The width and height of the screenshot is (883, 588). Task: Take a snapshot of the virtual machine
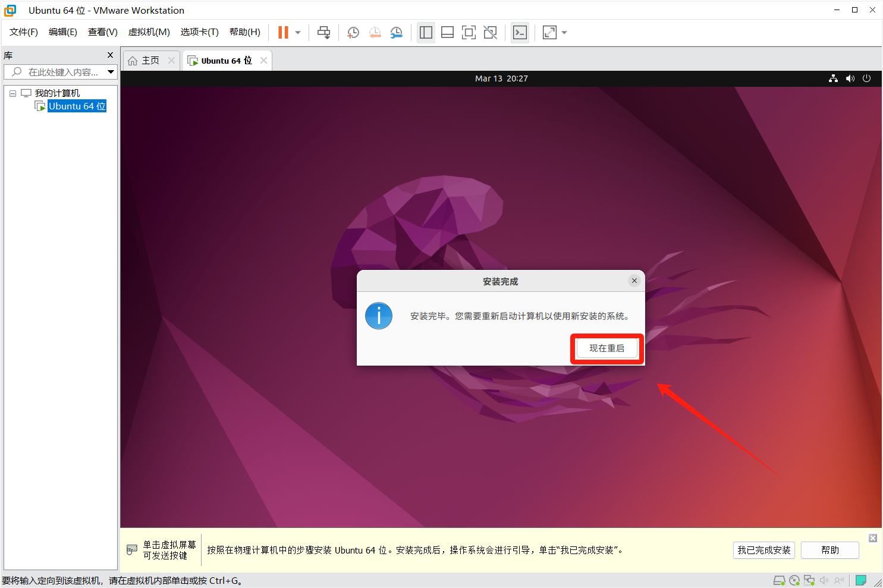353,33
